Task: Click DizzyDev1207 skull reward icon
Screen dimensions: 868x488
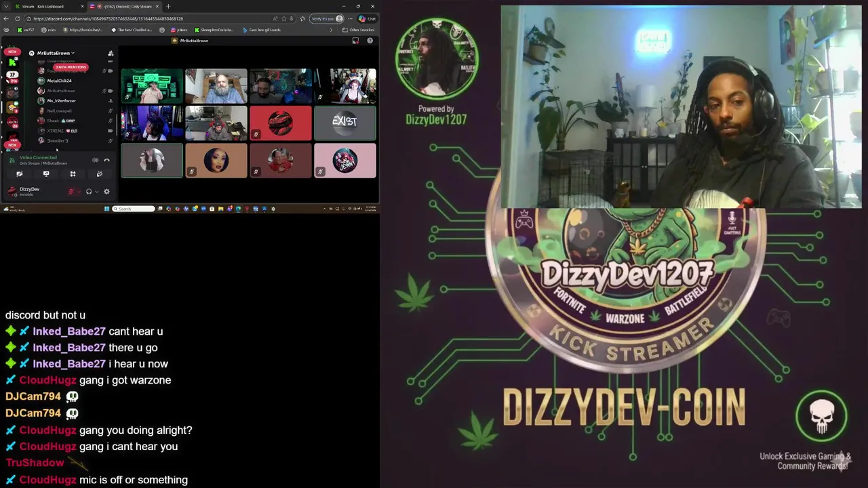Action: click(x=821, y=415)
